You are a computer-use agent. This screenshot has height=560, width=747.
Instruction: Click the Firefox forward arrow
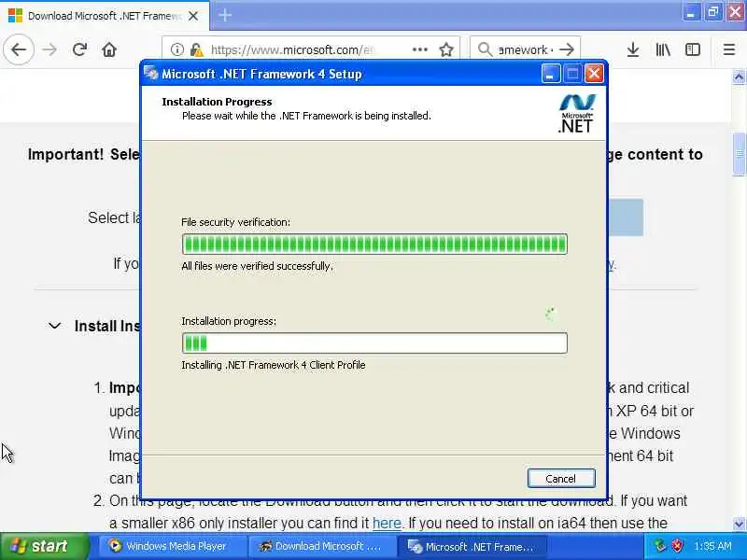(x=49, y=49)
